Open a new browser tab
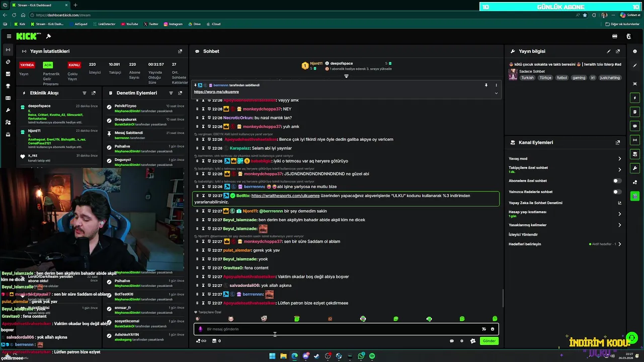The width and height of the screenshot is (644, 362). pos(75,5)
